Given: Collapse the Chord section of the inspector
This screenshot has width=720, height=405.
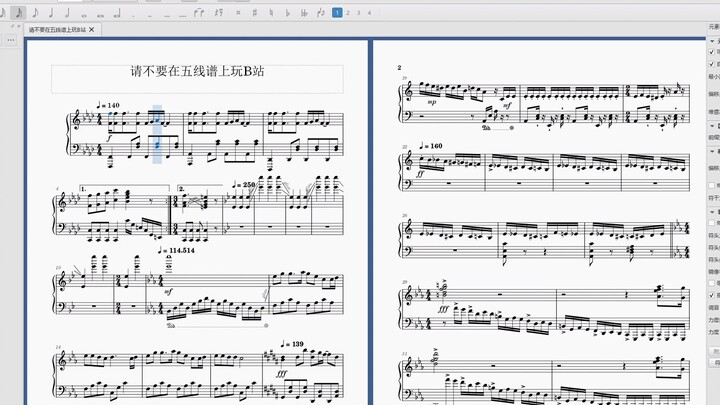Looking at the screenshot, I should [712, 151].
